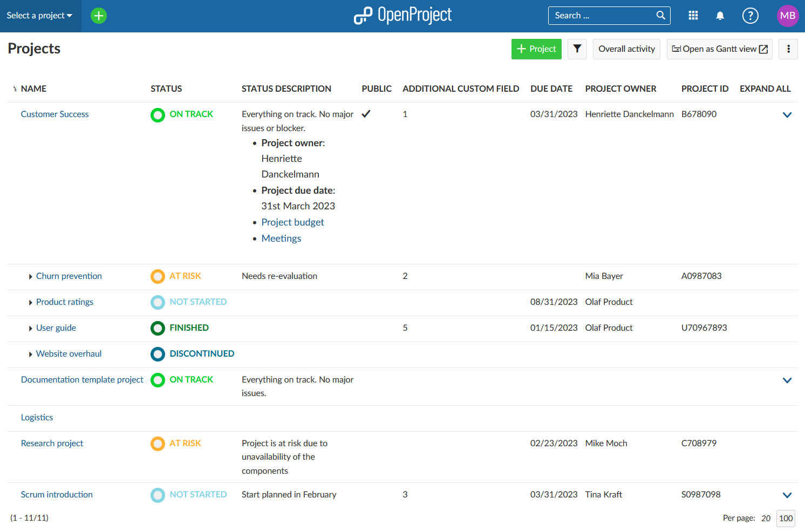805x532 pixels.
Task: Expand the Documentation template project row
Action: (787, 380)
